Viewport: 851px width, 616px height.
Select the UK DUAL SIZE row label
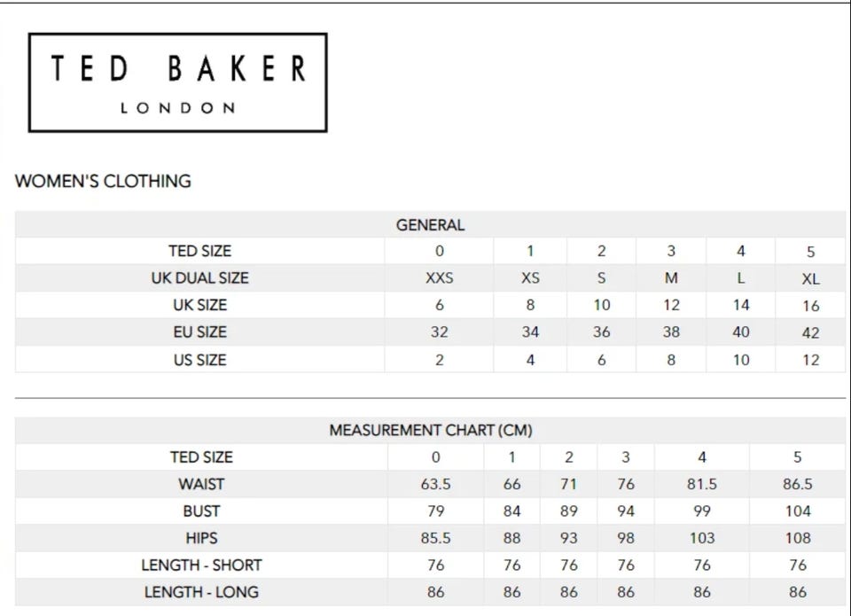pyautogui.click(x=199, y=278)
